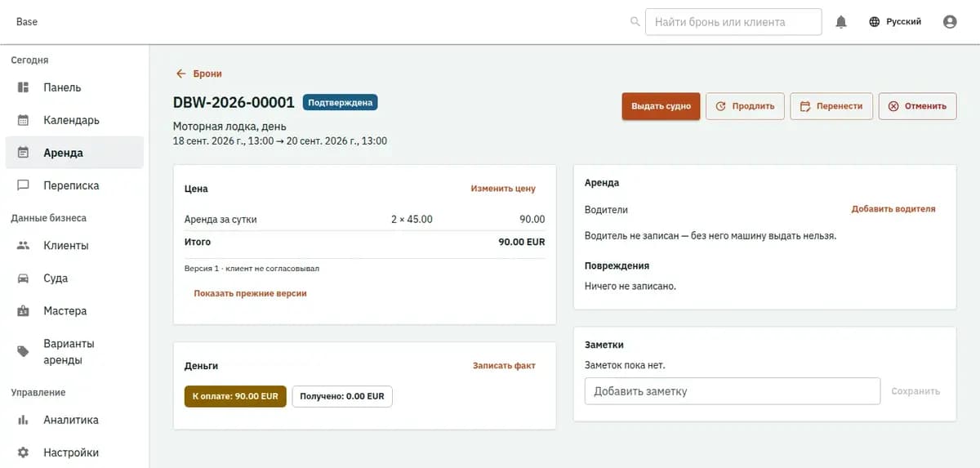Click Версия 1 · клиент не согласовывал text
The width and height of the screenshot is (980, 468).
pos(252,268)
